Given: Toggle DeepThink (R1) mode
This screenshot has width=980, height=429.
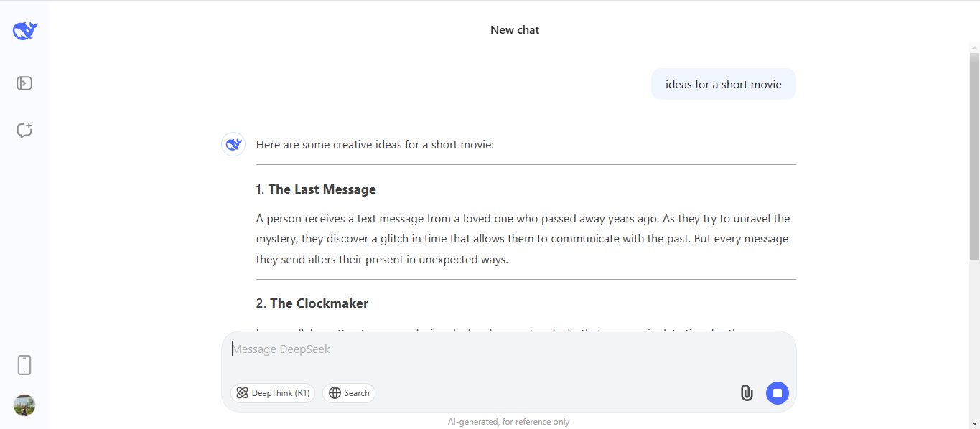Looking at the screenshot, I should 273,393.
